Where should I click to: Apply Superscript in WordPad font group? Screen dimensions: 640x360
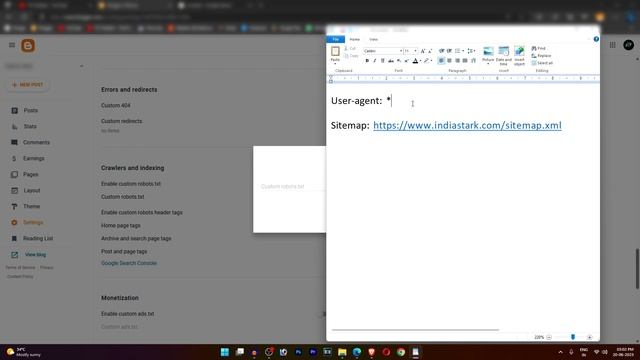point(407,61)
